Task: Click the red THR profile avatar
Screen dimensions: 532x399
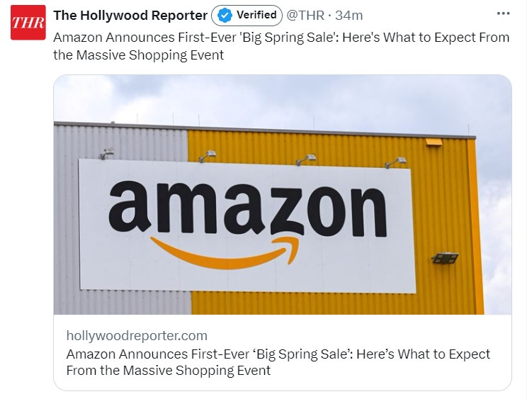Action: [x=28, y=23]
